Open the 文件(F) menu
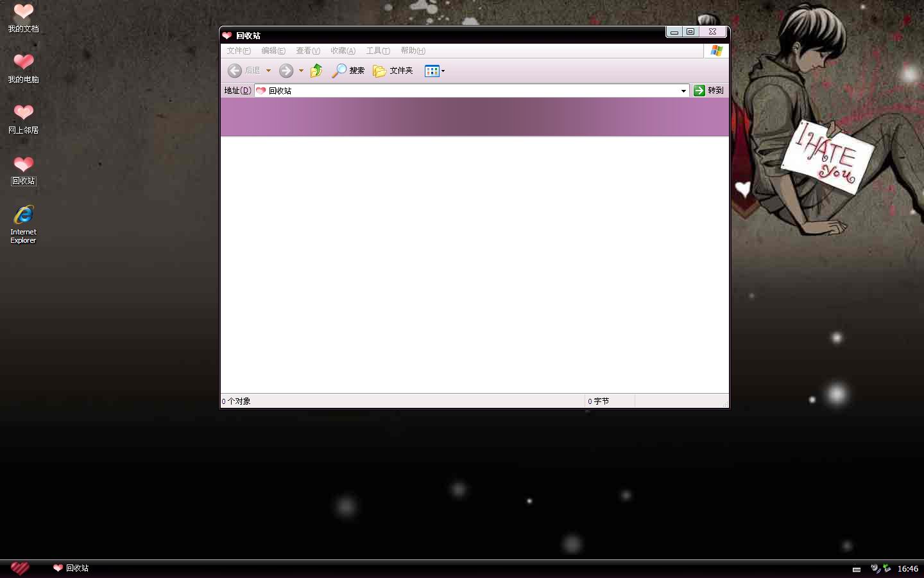 pyautogui.click(x=239, y=51)
